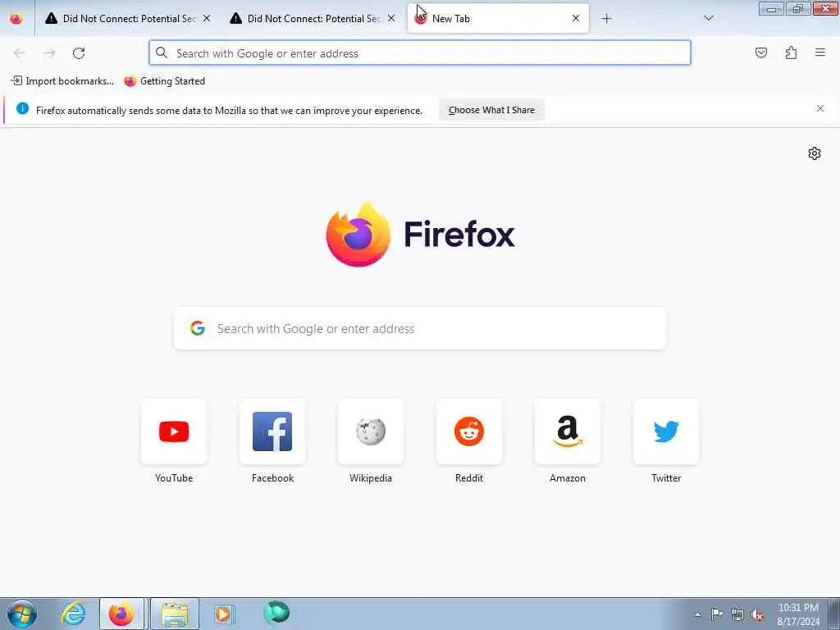Launch Internet Explorer from taskbar

73,614
